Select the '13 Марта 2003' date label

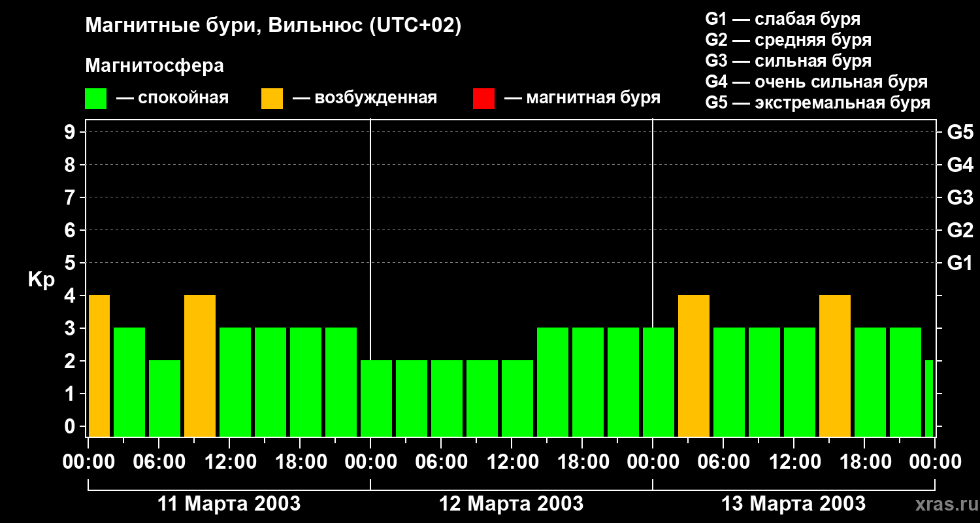[x=793, y=504]
